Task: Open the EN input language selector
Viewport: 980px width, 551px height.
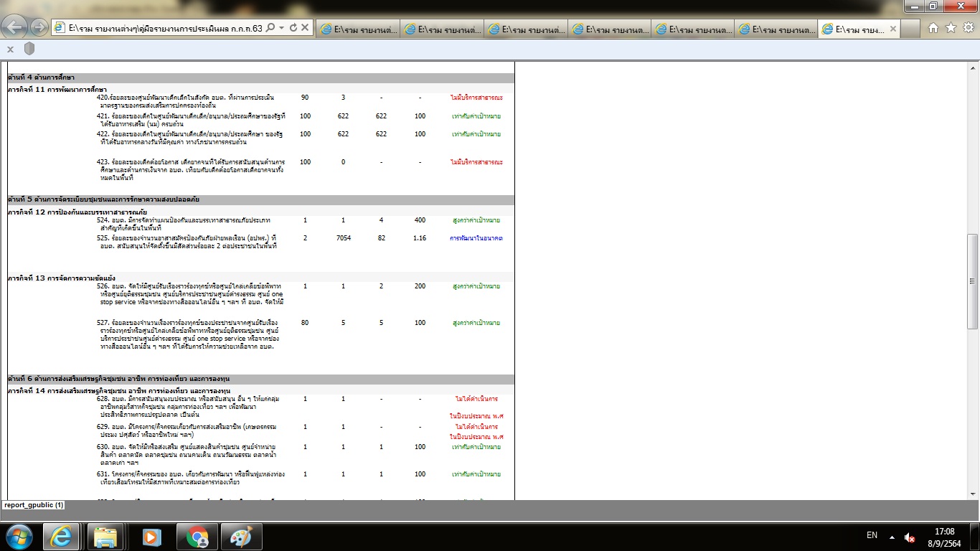Action: tap(872, 535)
